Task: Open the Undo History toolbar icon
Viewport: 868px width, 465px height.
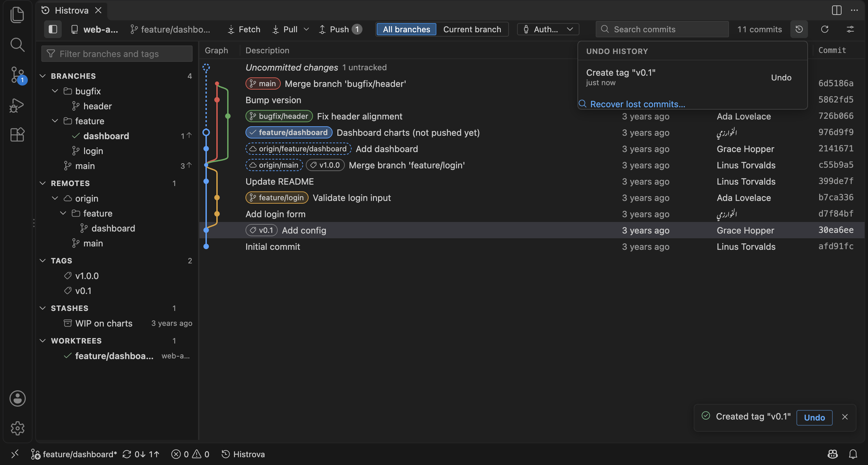Action: coord(799,29)
